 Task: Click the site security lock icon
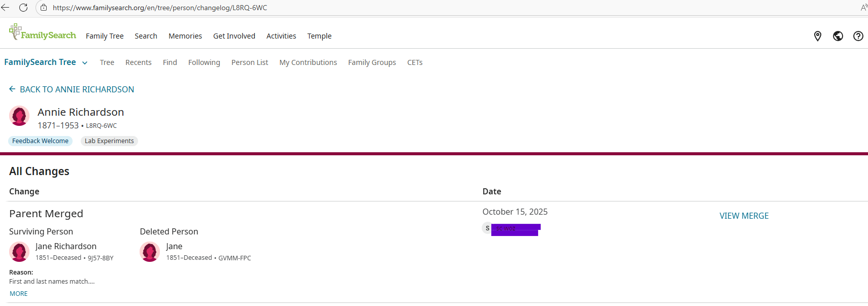click(x=44, y=8)
